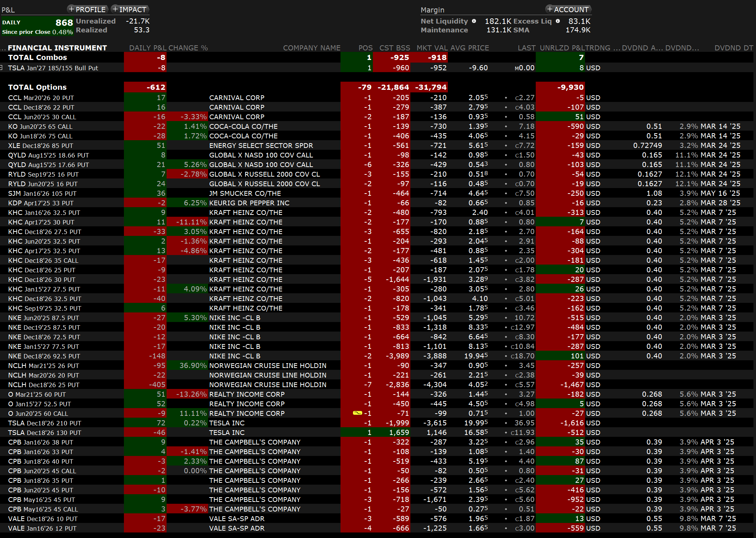
Task: Click cost basis 1,659 in TSLA 130 PUT row
Action: [x=399, y=432]
